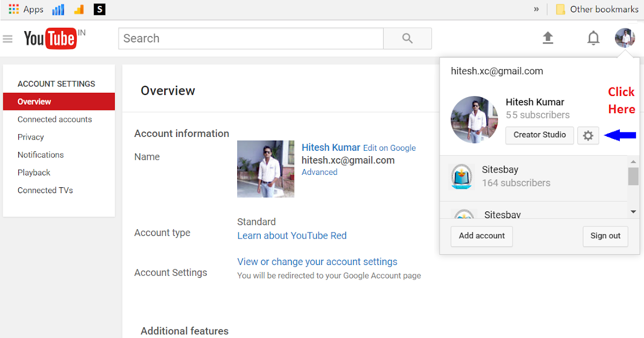
Task: Click the Sitesbay channel logo beside 164 subscribers
Action: coord(462,178)
